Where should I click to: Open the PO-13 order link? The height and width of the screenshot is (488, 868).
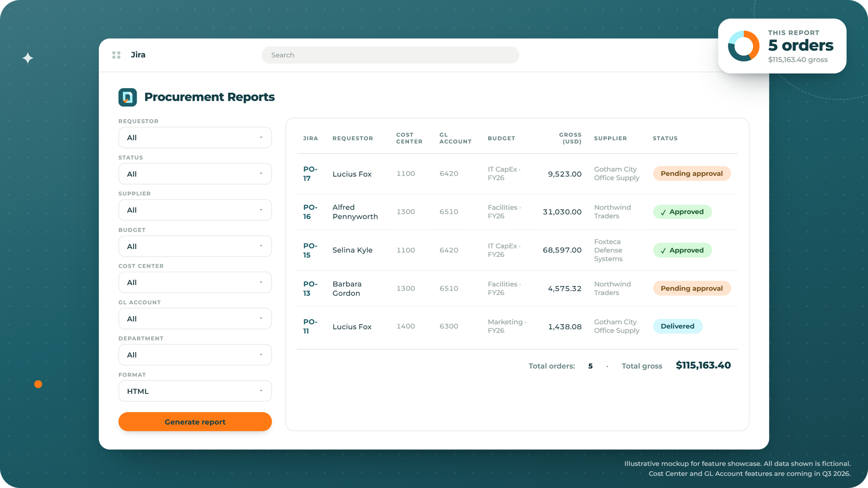click(x=310, y=288)
